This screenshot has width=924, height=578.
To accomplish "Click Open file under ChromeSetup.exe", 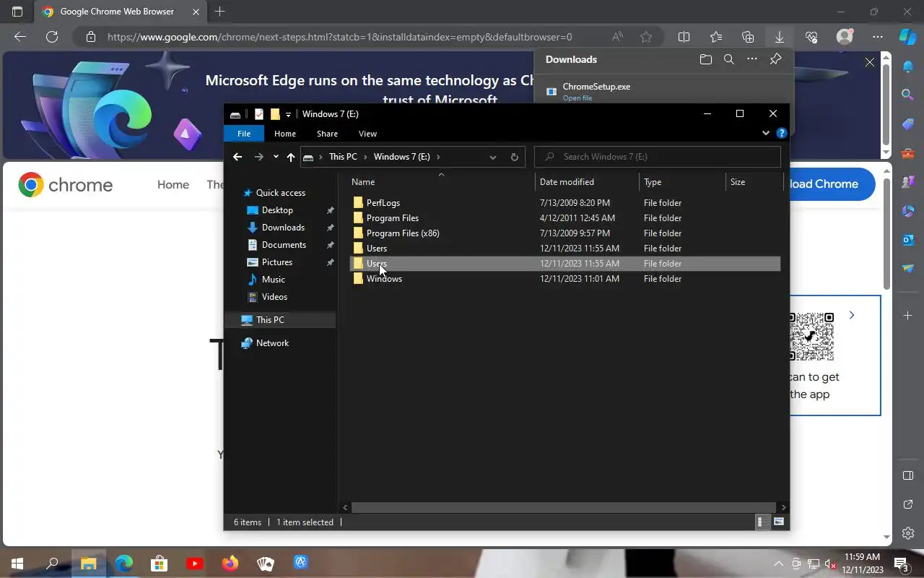I will coord(577,98).
